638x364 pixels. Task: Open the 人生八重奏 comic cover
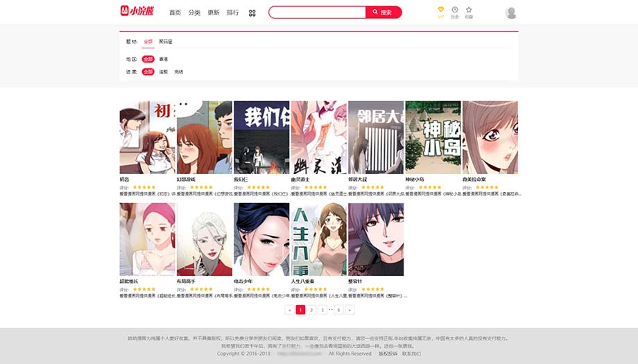pos(318,240)
